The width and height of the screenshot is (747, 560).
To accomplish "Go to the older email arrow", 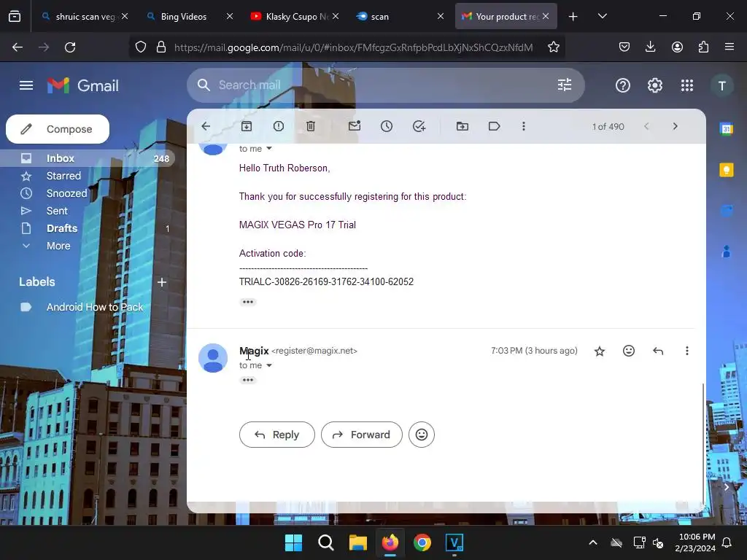I will pyautogui.click(x=675, y=126).
